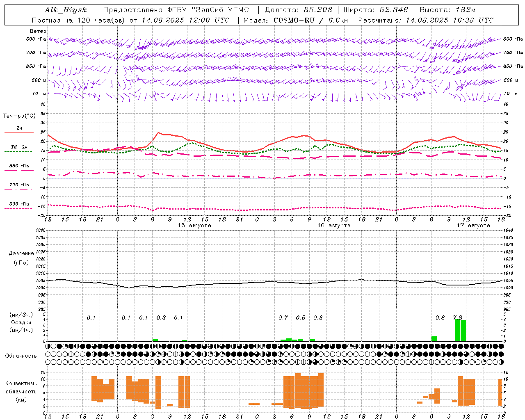Click the 'Высота: 182м' elevation value
This screenshot has height=420, width=525.
pyautogui.click(x=447, y=10)
